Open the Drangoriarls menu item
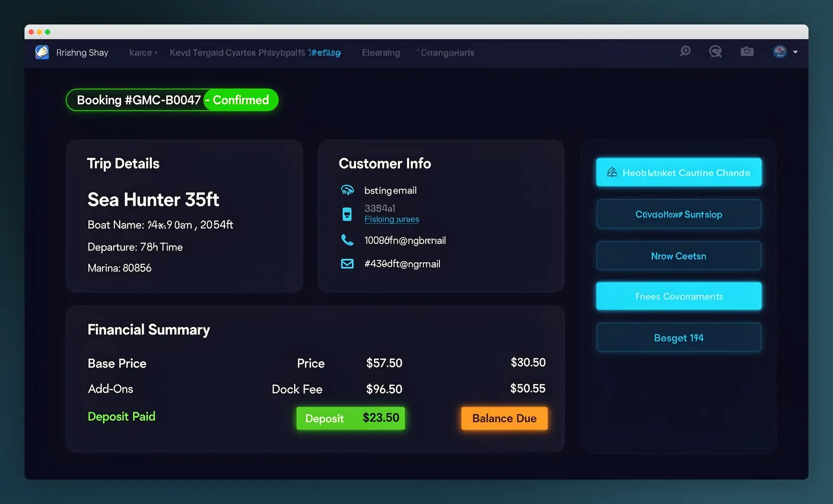The image size is (833, 504). pos(447,53)
